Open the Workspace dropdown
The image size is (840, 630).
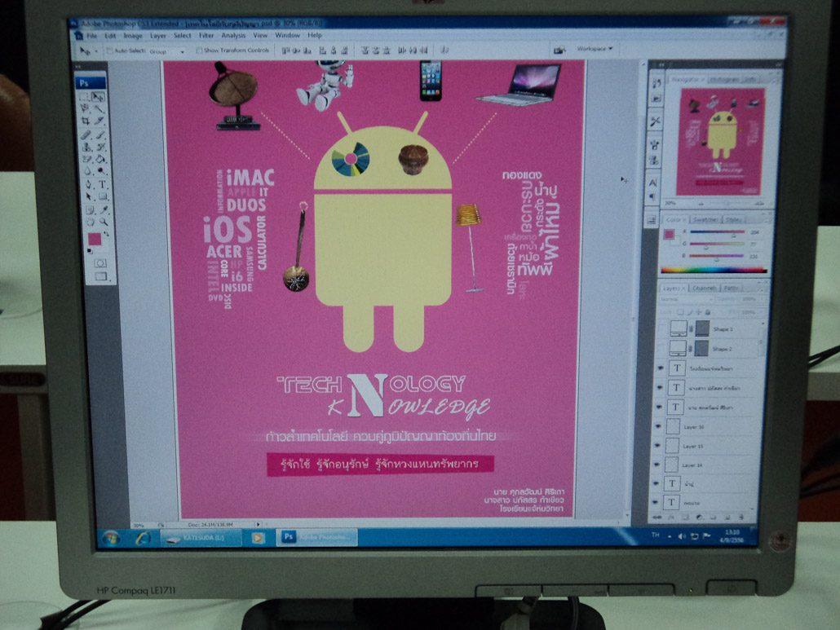595,49
